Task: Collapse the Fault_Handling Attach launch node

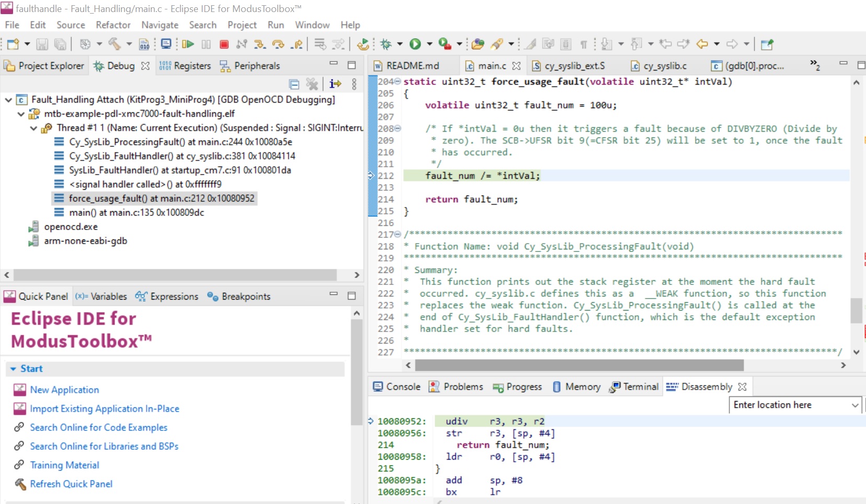Action: 8,99
